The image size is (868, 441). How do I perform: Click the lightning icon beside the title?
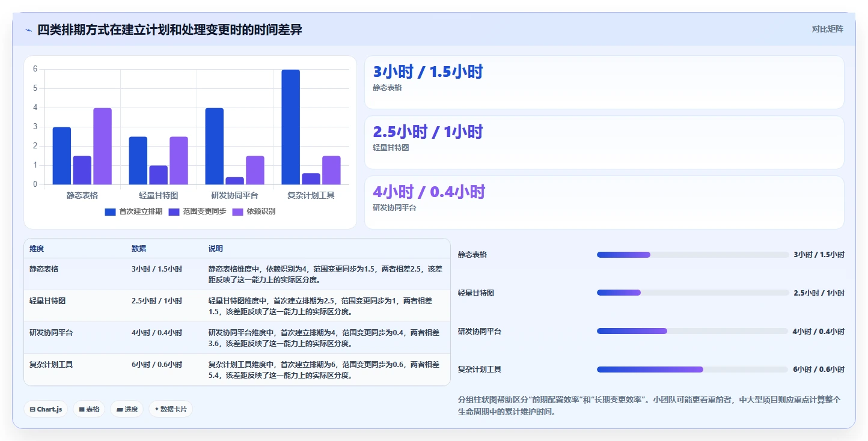[29, 30]
